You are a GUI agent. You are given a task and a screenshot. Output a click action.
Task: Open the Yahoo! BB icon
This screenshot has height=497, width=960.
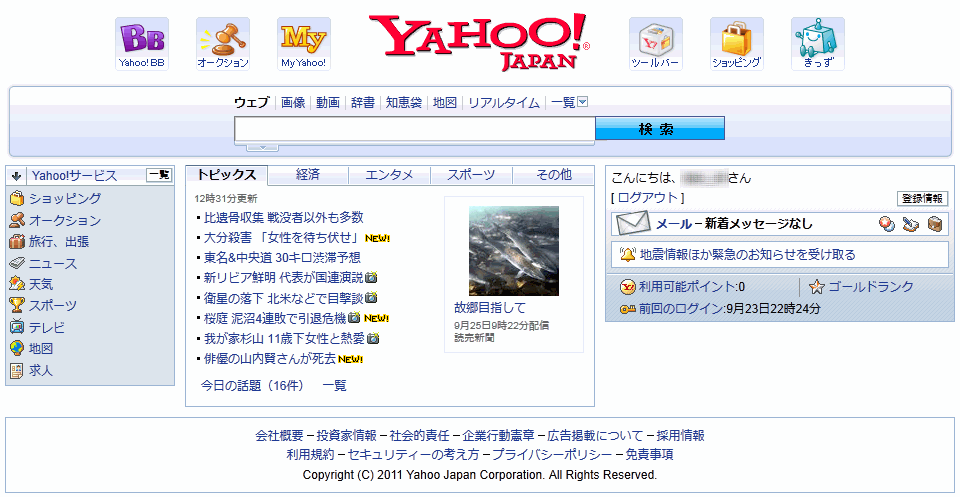tap(142, 44)
